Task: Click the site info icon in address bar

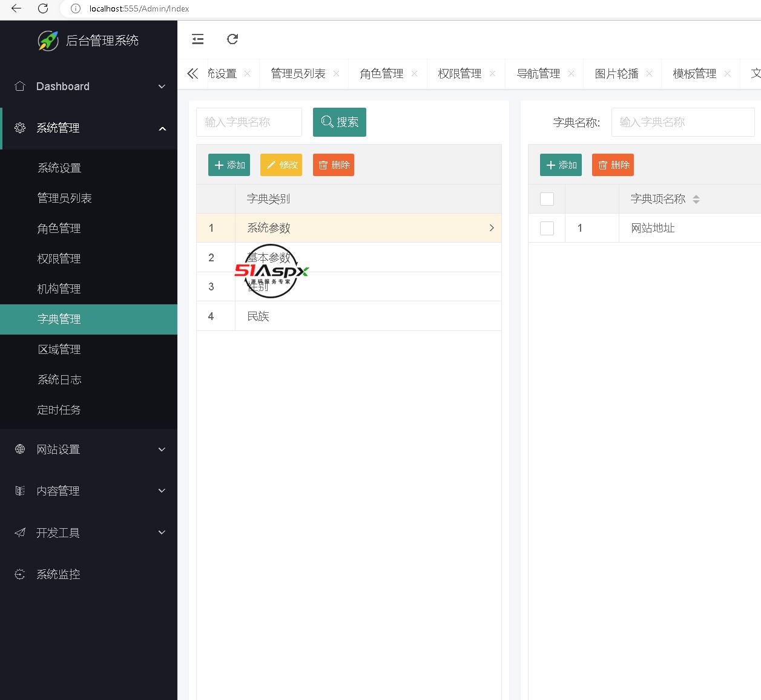Action: click(x=76, y=8)
